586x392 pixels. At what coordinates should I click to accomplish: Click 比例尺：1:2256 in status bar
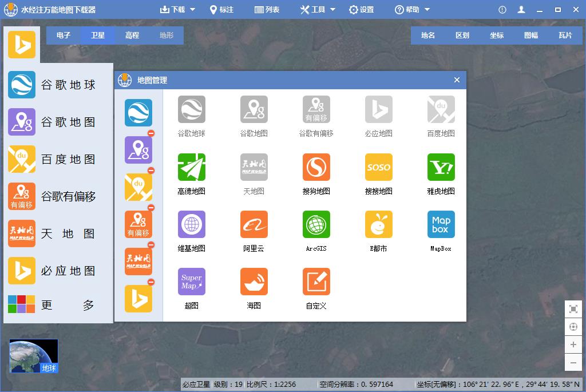(271, 384)
